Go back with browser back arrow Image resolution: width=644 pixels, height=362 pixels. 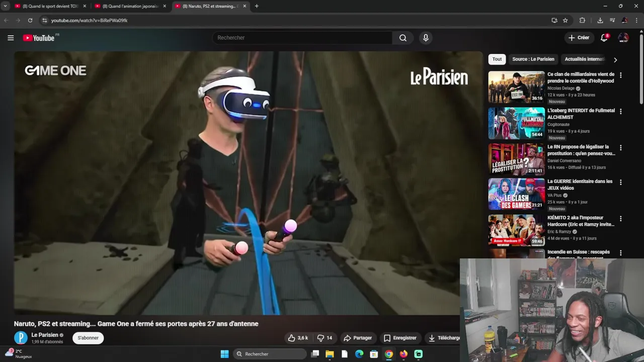[x=6, y=20]
